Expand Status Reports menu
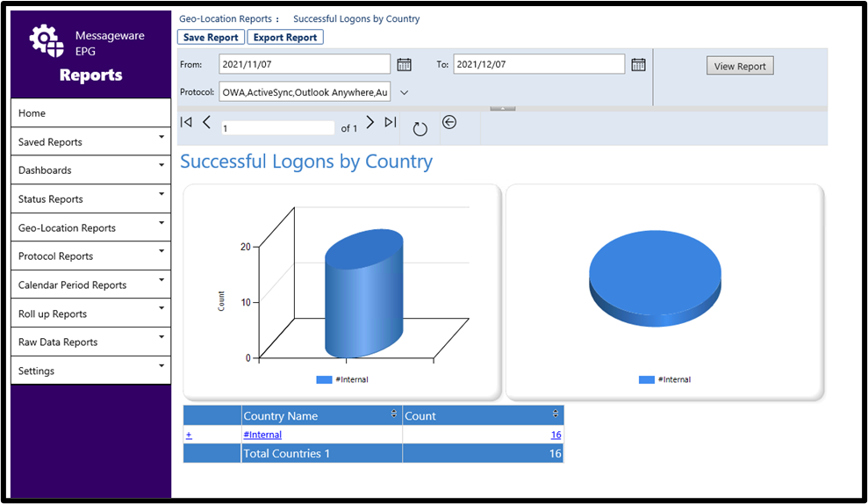Image resolution: width=868 pixels, height=504 pixels. click(x=90, y=198)
